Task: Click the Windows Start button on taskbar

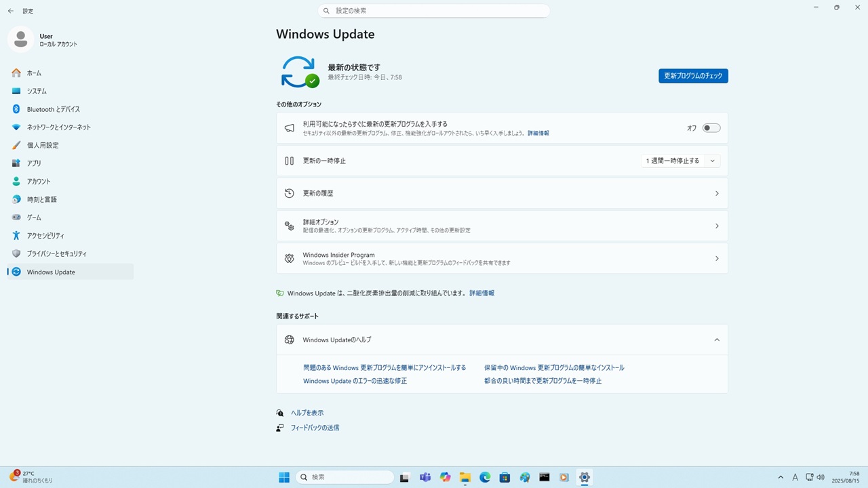Action: pyautogui.click(x=284, y=477)
